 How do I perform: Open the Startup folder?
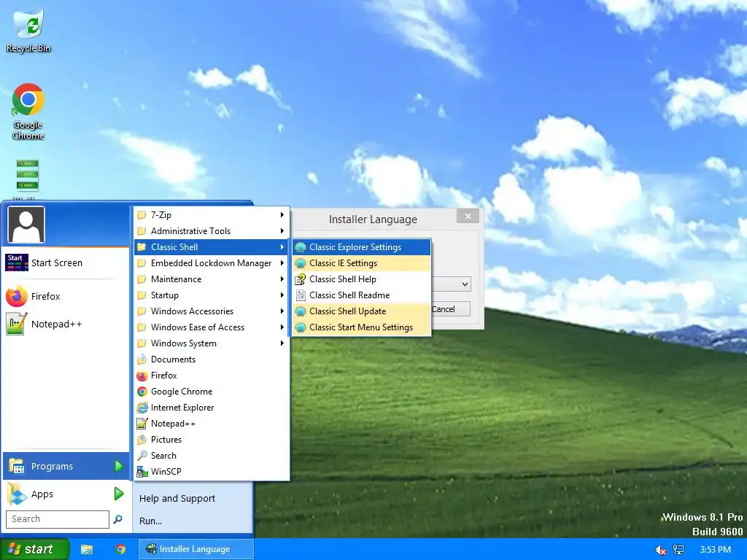(x=212, y=295)
